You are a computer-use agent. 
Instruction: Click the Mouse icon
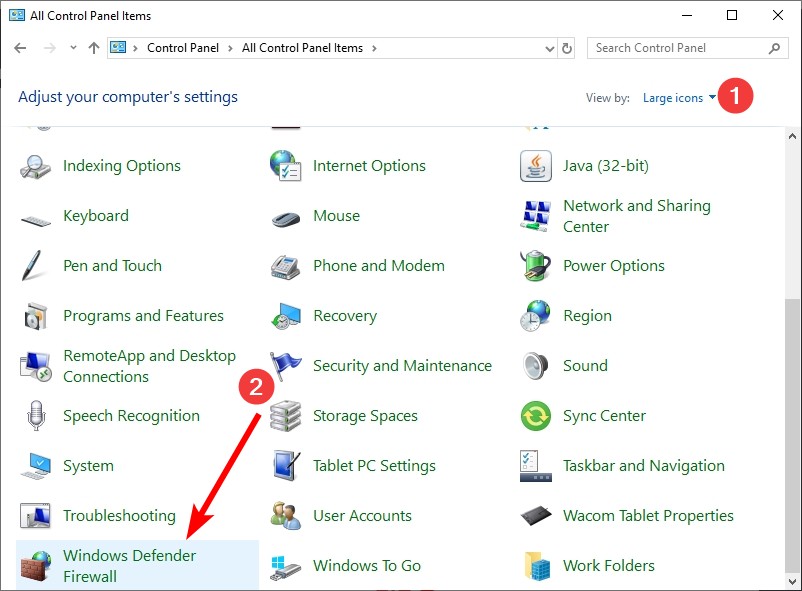click(285, 220)
